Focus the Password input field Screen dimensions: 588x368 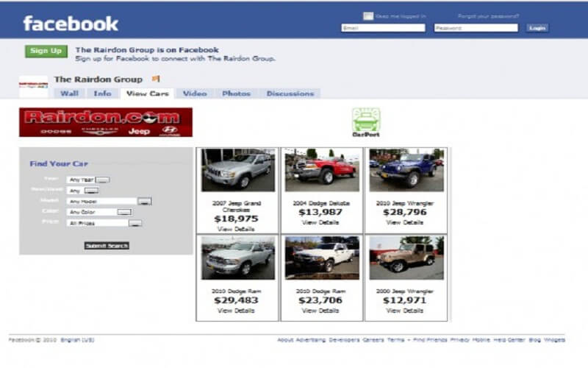(x=476, y=28)
